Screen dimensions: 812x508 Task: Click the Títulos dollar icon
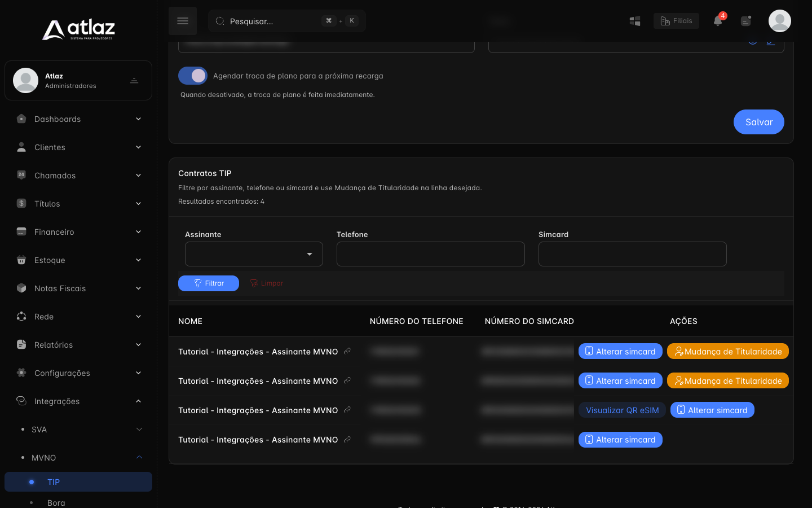(21, 203)
